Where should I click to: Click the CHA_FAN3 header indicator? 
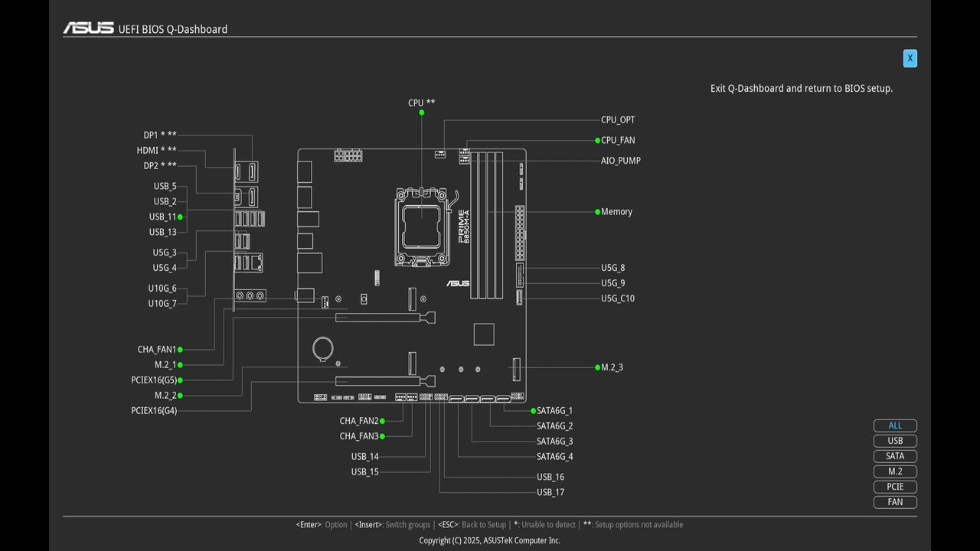pyautogui.click(x=382, y=435)
